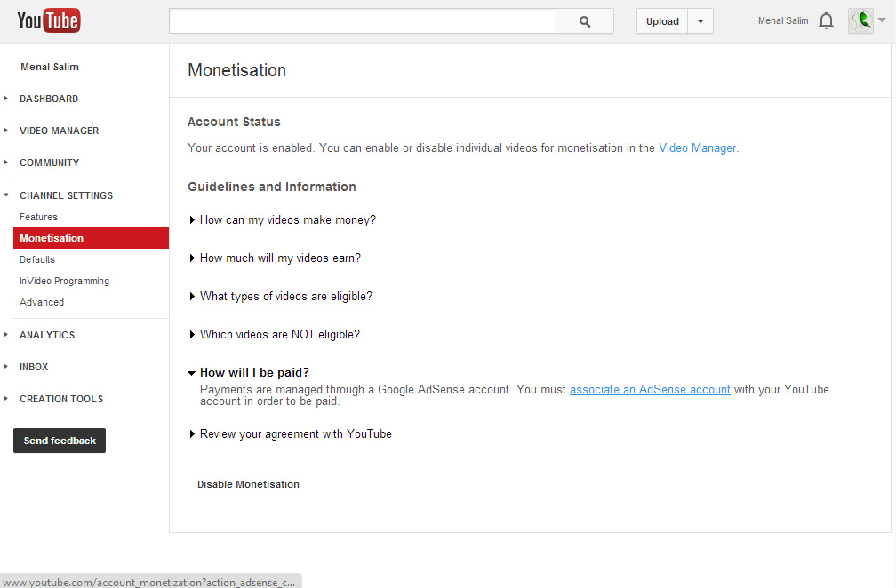Screen dimensions: 896x588
Task: Click 'associate an AdSense account' link
Action: click(650, 390)
